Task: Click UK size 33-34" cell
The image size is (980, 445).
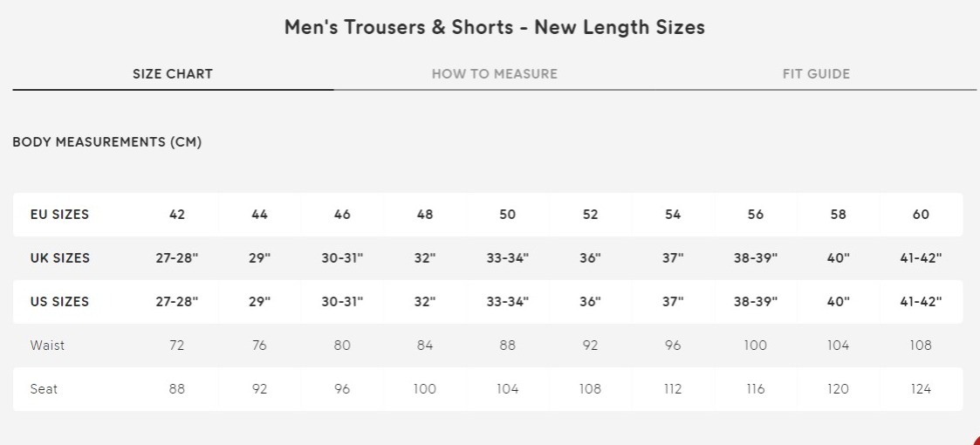Action: pyautogui.click(x=508, y=258)
